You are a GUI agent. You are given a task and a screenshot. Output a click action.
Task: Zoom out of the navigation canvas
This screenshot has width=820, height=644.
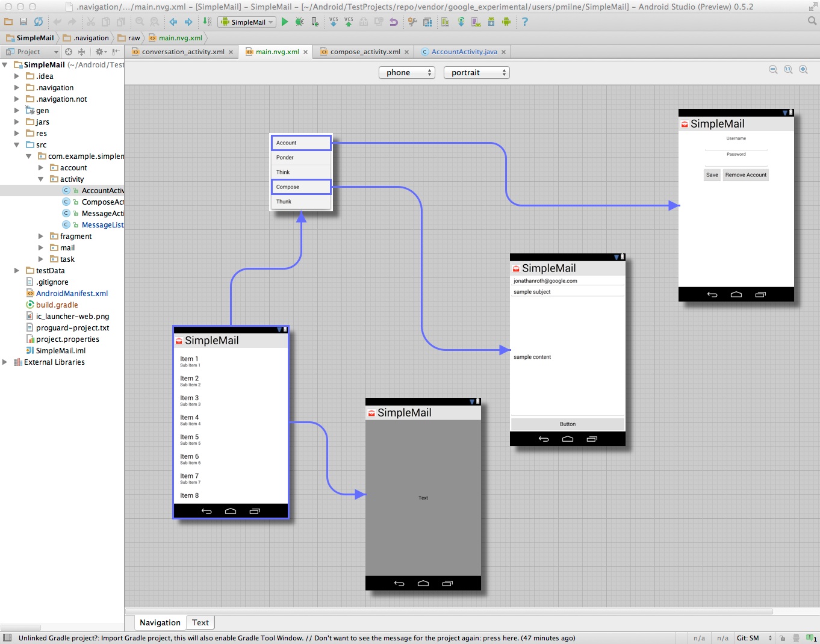point(773,70)
